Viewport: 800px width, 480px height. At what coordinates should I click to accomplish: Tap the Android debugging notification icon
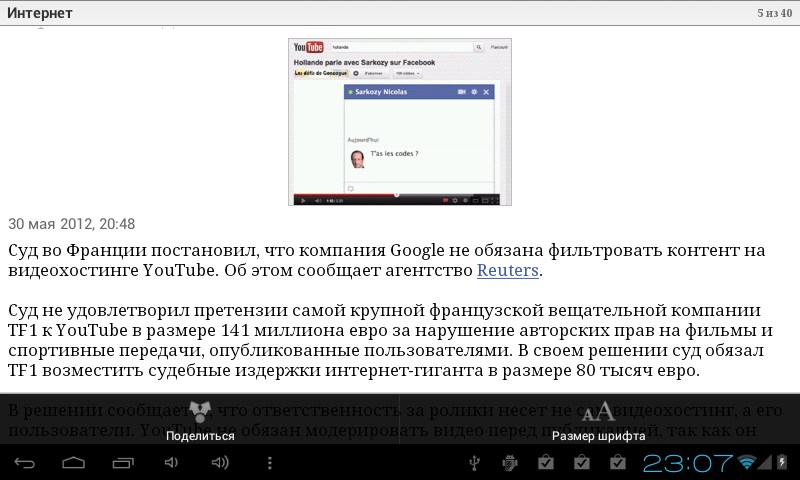pyautogui.click(x=510, y=463)
